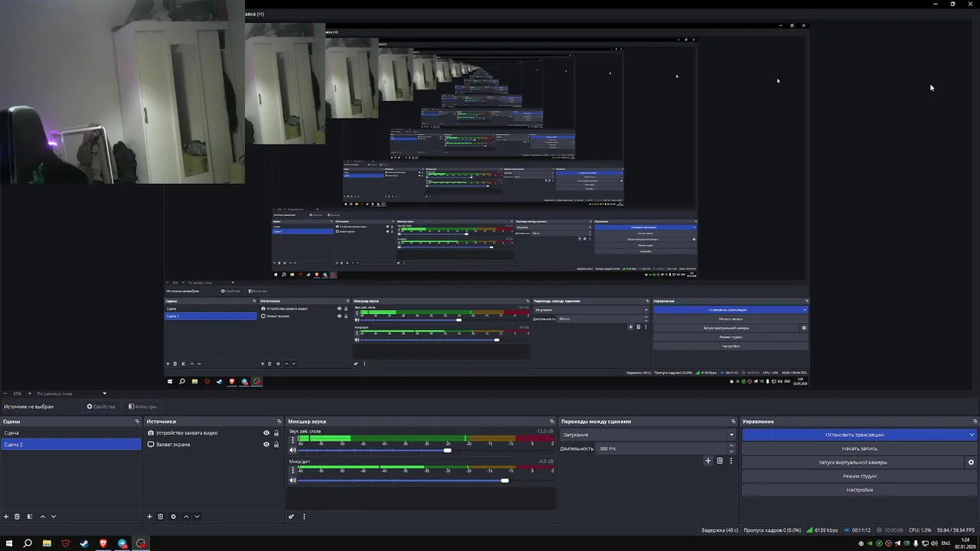Open source properties gear in Источники toolbar
The image size is (980, 551).
pos(173,517)
